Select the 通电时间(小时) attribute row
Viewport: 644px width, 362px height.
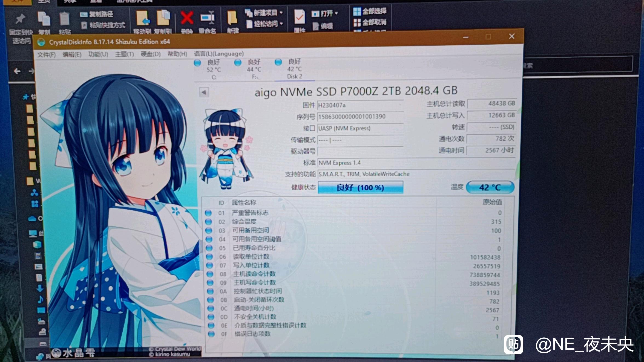355,309
